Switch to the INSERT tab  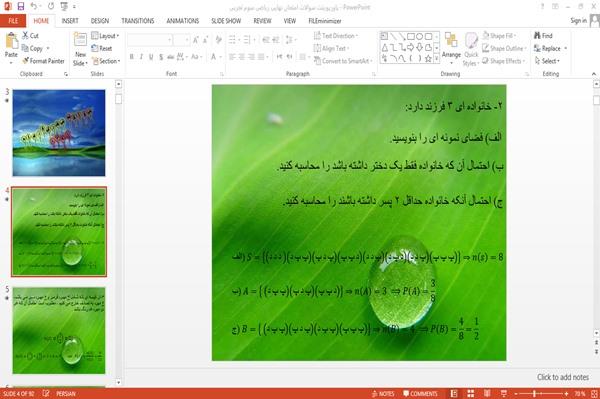[70, 21]
